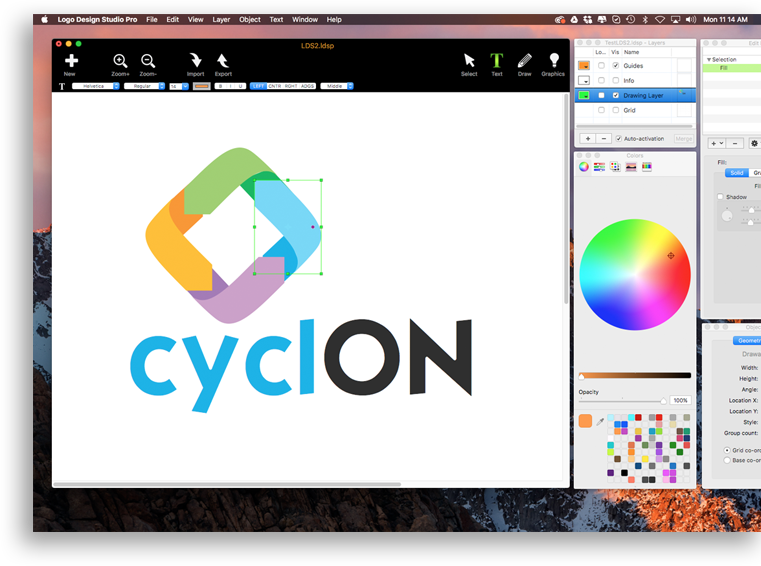The image size is (761, 566).
Task: Open the plus dropdown in Edit panel
Action: [717, 143]
